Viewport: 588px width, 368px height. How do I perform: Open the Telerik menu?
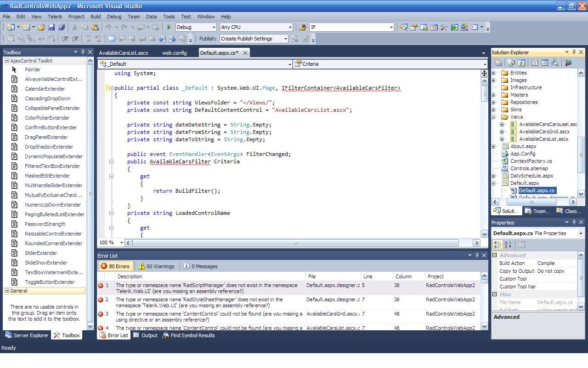tap(55, 17)
